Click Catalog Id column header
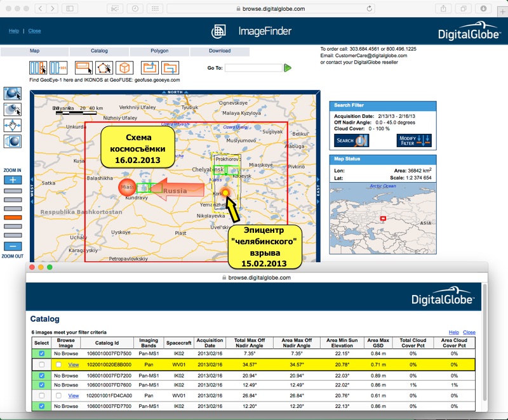The width and height of the screenshot is (508, 420). (107, 343)
